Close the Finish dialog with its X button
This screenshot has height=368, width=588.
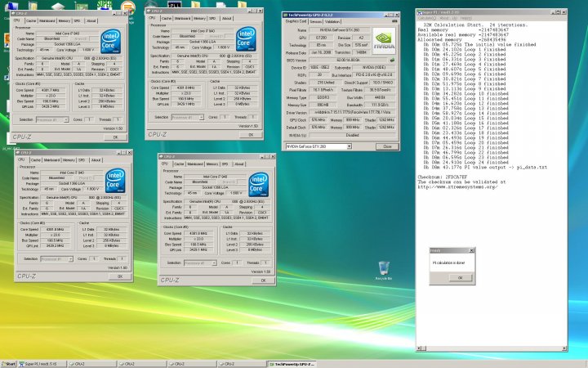click(x=472, y=250)
